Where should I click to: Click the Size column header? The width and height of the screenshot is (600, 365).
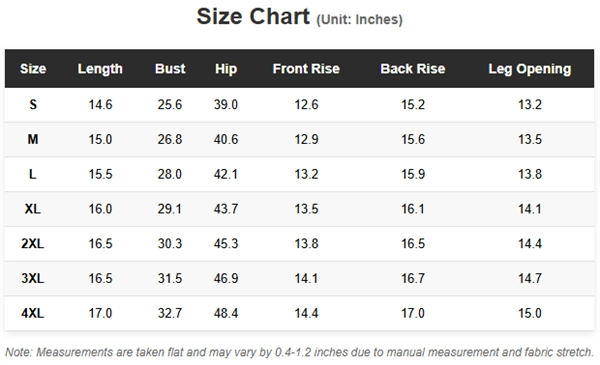click(x=33, y=69)
